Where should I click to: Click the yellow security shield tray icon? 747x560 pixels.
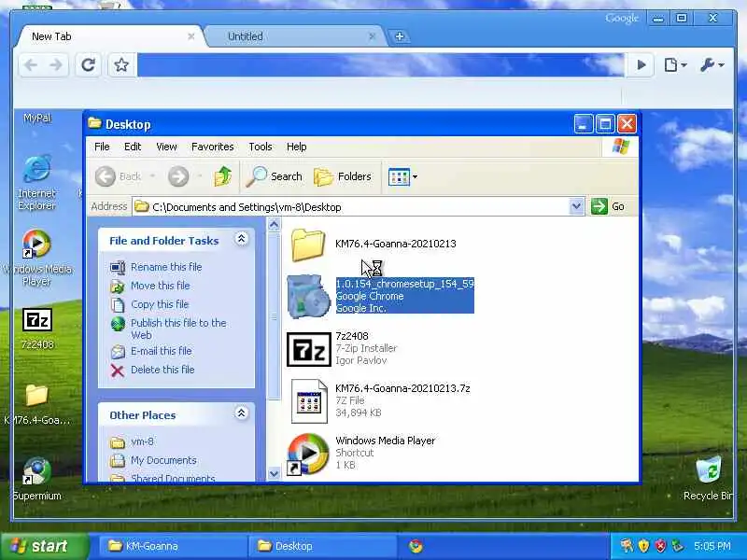point(643,546)
